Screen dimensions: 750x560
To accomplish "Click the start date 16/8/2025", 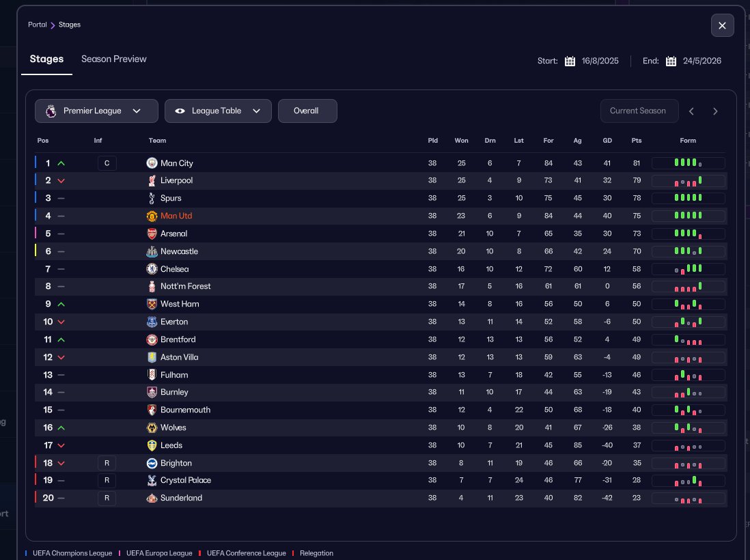I will (x=600, y=61).
